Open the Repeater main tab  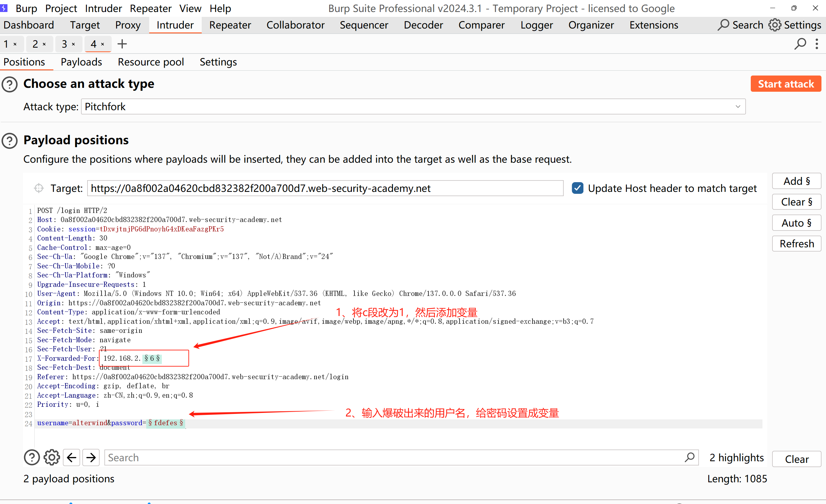pyautogui.click(x=230, y=25)
